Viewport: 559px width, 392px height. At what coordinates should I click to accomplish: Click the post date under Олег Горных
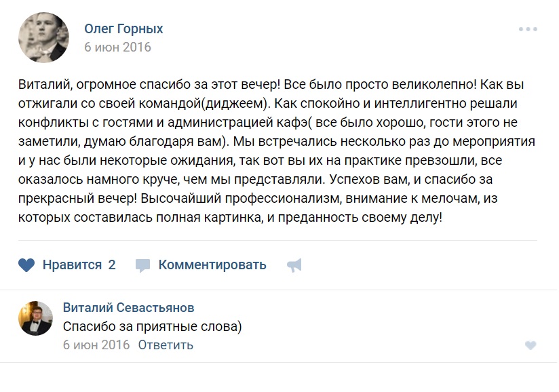point(117,47)
